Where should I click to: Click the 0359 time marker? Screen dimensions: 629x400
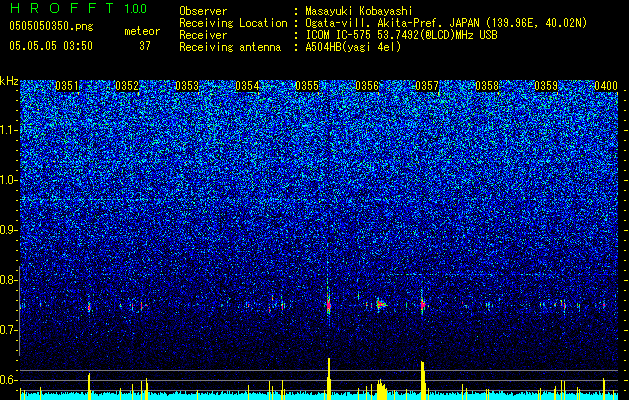[x=546, y=86]
